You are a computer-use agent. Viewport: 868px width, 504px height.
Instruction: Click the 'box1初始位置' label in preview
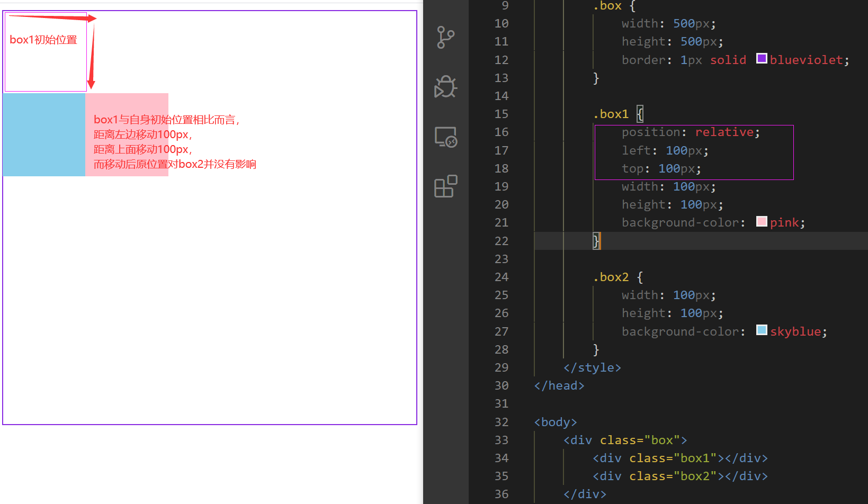pos(43,40)
